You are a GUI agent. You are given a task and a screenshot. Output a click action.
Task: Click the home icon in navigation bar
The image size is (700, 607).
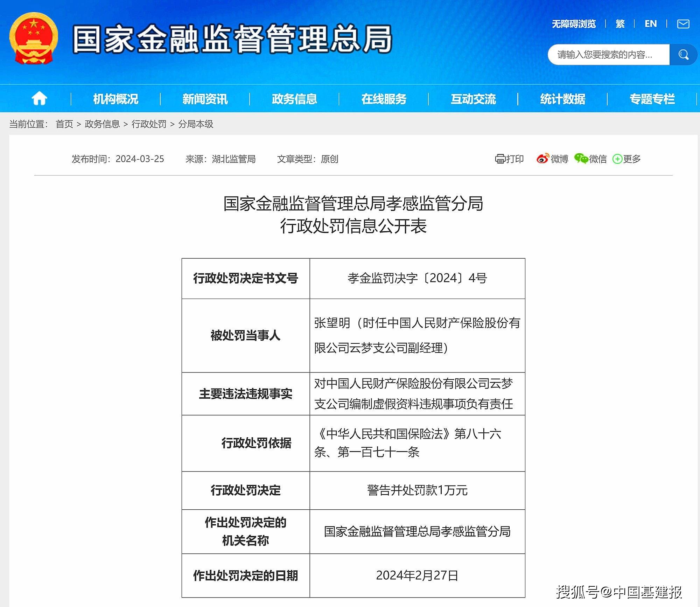[40, 99]
